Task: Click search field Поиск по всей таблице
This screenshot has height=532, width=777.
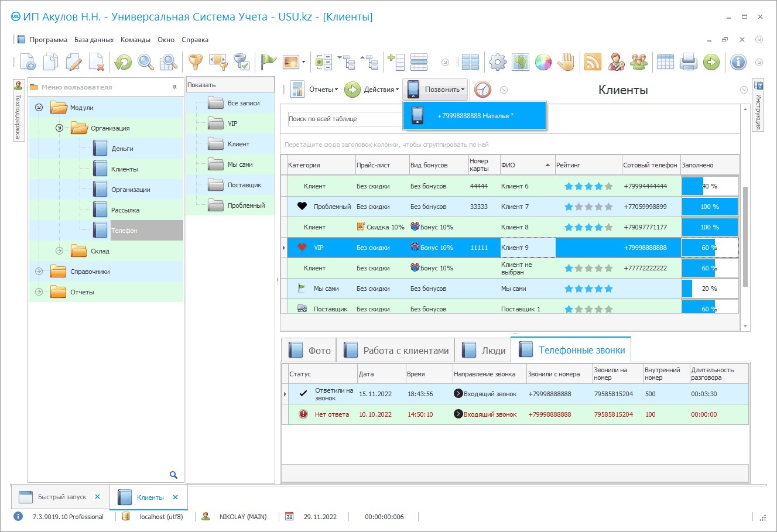Action: 344,119
